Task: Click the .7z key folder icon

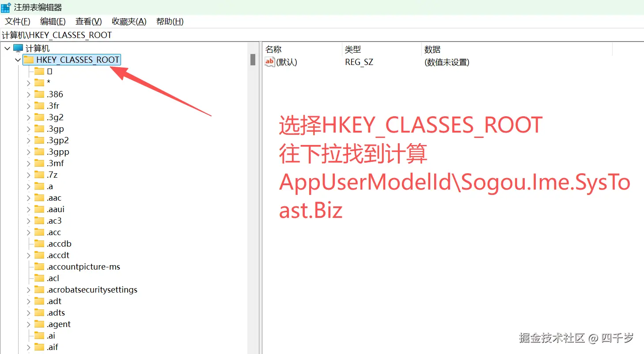Action: (x=39, y=174)
